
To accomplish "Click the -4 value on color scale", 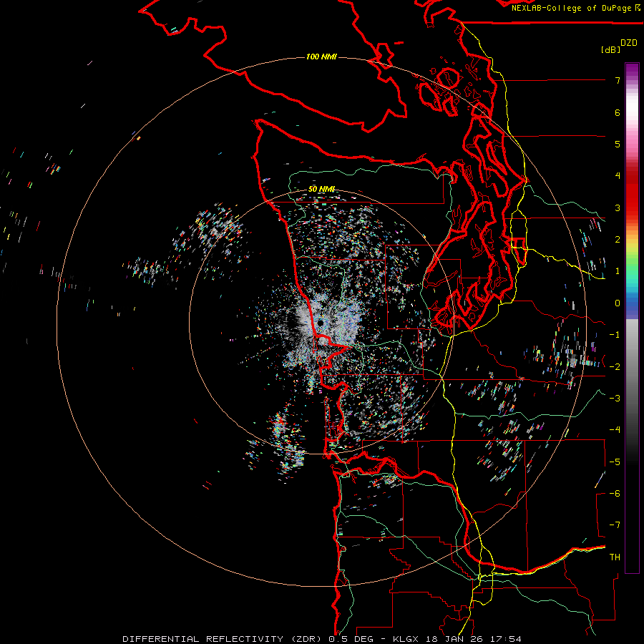I will pyautogui.click(x=615, y=430).
